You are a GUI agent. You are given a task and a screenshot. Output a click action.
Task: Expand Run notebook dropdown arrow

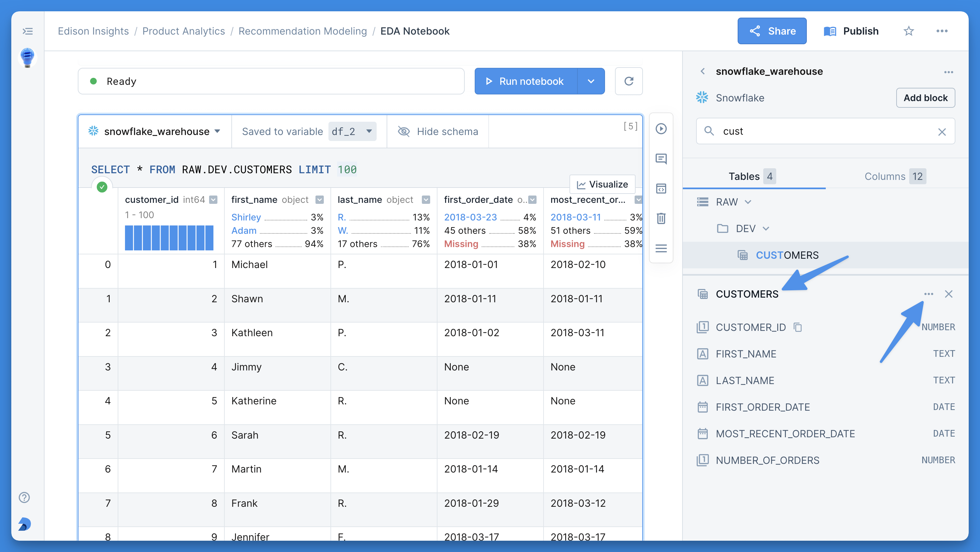(x=591, y=81)
